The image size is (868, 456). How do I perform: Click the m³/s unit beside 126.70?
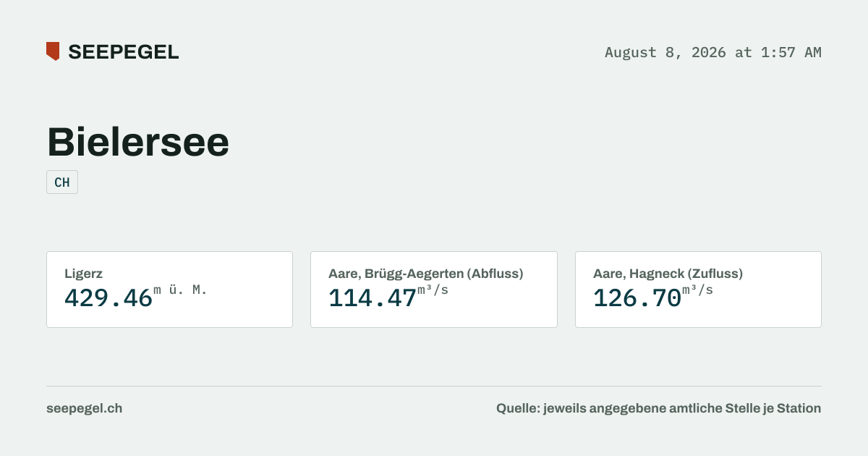pyautogui.click(x=697, y=290)
